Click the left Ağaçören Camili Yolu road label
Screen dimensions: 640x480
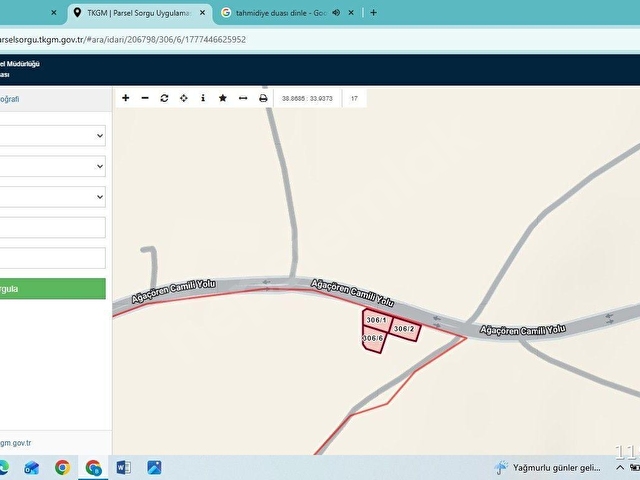pos(173,291)
